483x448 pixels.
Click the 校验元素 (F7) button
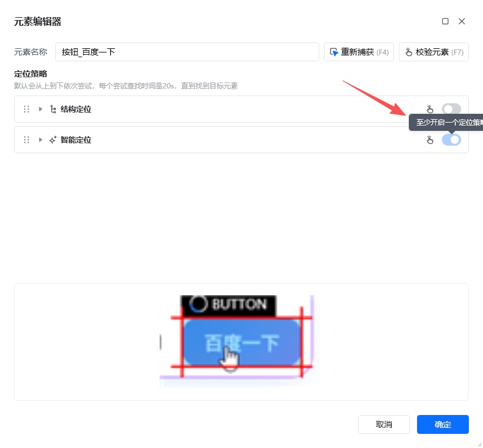[434, 52]
